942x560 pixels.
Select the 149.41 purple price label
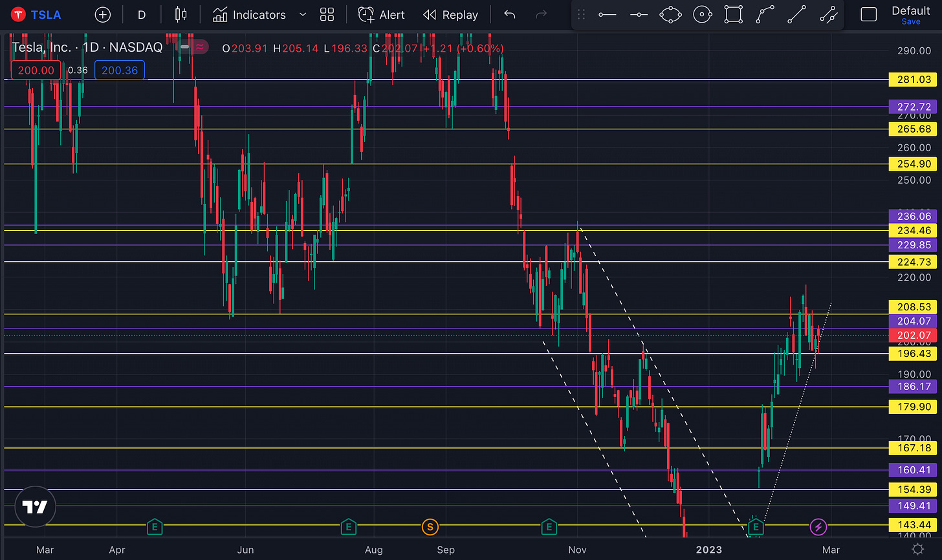(x=914, y=506)
